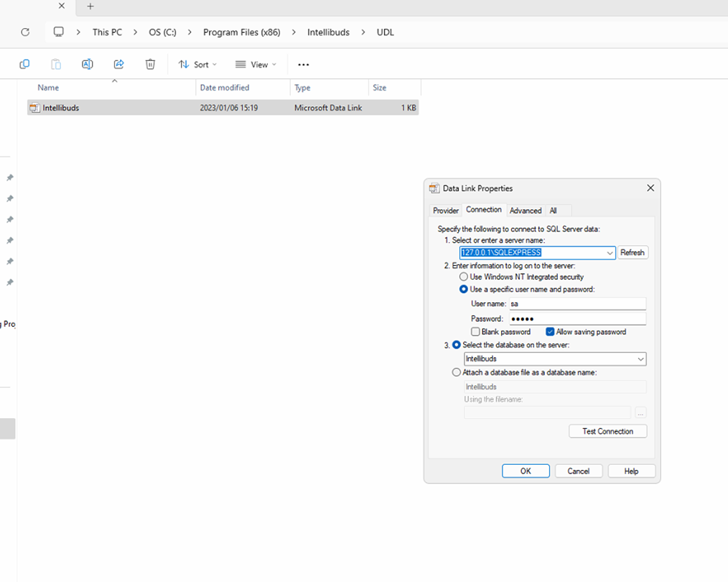728x582 pixels.
Task: Click the Delete trash icon
Action: point(150,64)
